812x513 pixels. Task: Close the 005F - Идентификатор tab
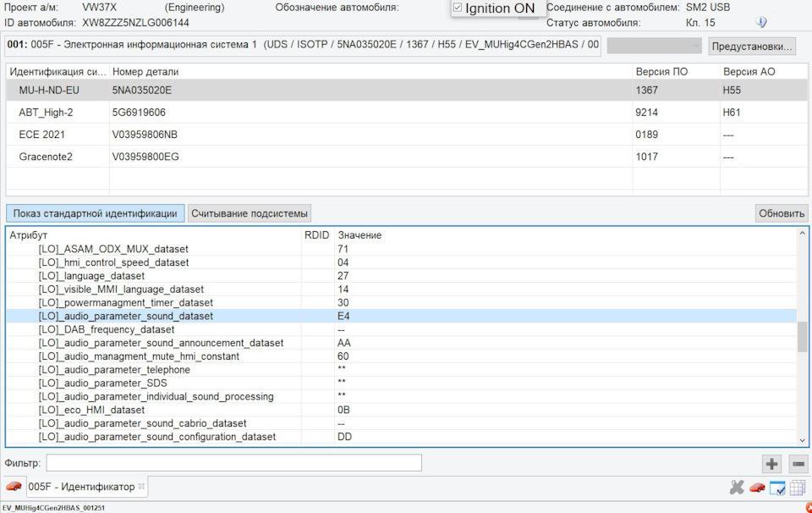pyautogui.click(x=141, y=486)
